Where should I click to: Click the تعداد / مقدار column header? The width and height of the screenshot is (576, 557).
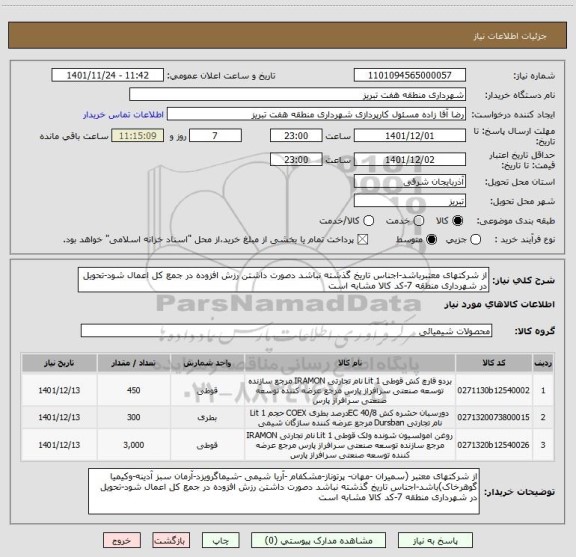(x=134, y=363)
